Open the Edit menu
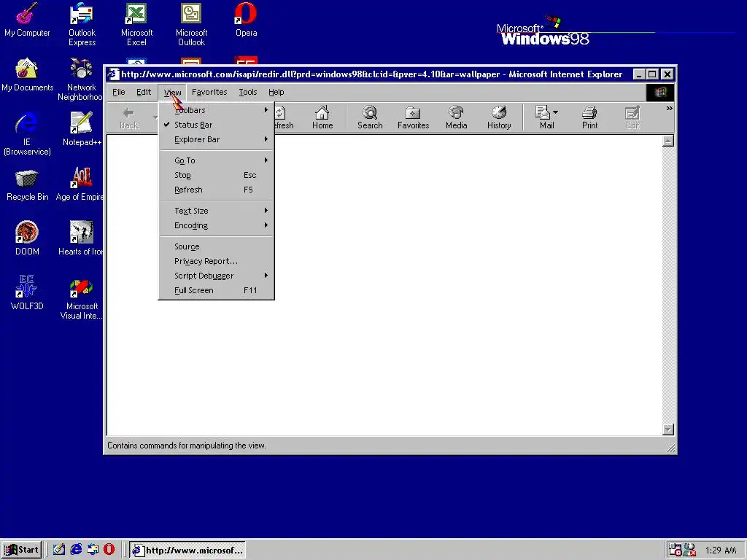This screenshot has width=747, height=560. point(144,92)
